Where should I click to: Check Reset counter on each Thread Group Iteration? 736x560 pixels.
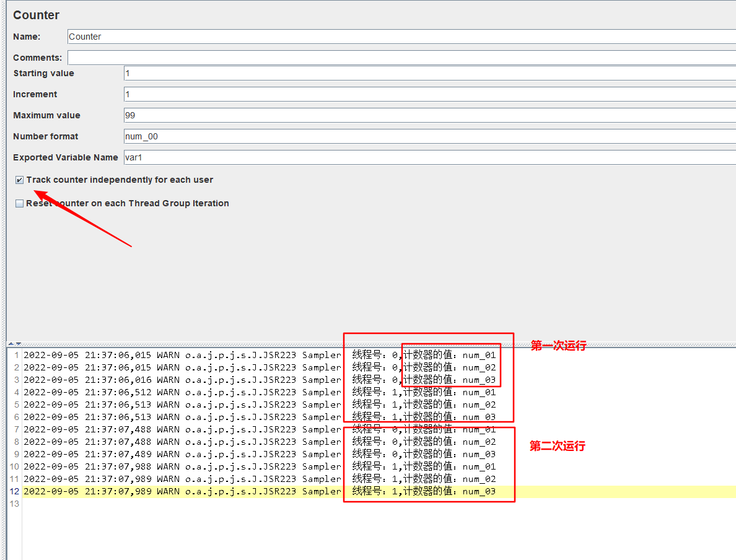click(x=20, y=204)
